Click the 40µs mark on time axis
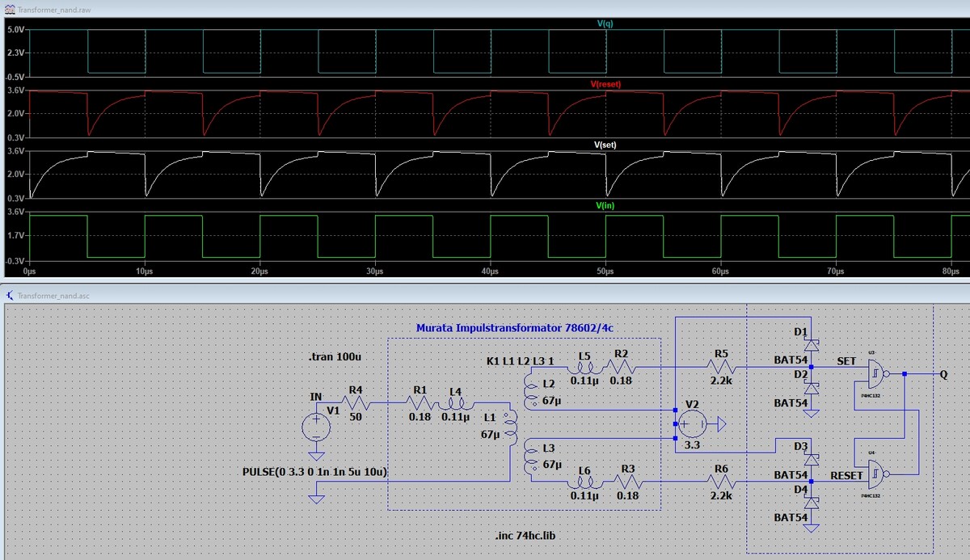This screenshot has width=970, height=560. coord(489,272)
